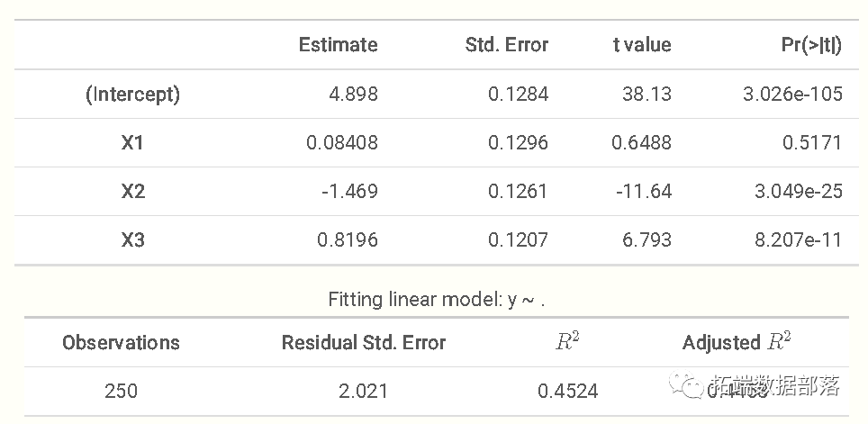Click the observations count 250
This screenshot has width=868, height=424.
[121, 392]
